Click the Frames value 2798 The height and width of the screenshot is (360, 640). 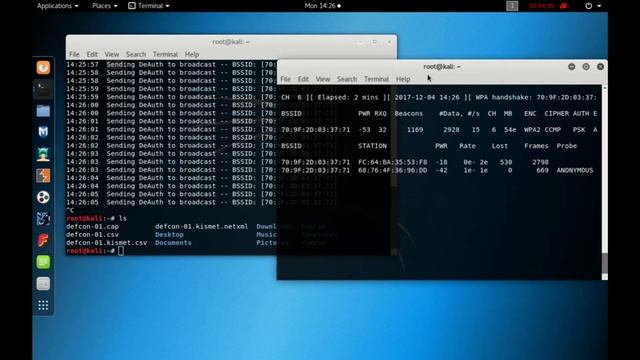(540, 162)
